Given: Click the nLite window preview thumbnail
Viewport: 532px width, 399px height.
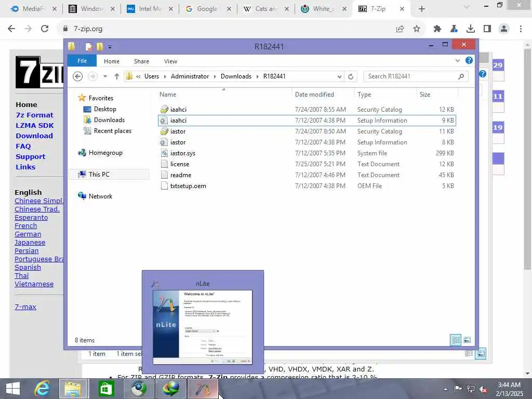Looking at the screenshot, I should (203, 327).
